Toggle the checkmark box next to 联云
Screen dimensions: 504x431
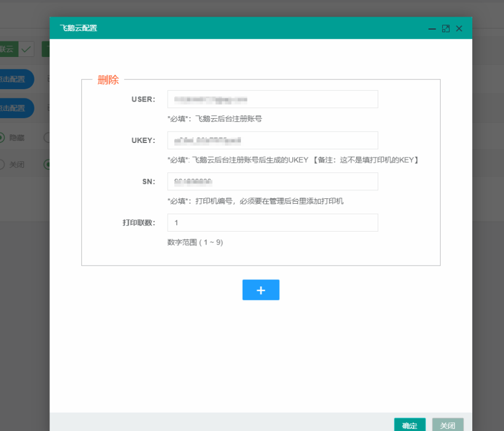pos(26,49)
